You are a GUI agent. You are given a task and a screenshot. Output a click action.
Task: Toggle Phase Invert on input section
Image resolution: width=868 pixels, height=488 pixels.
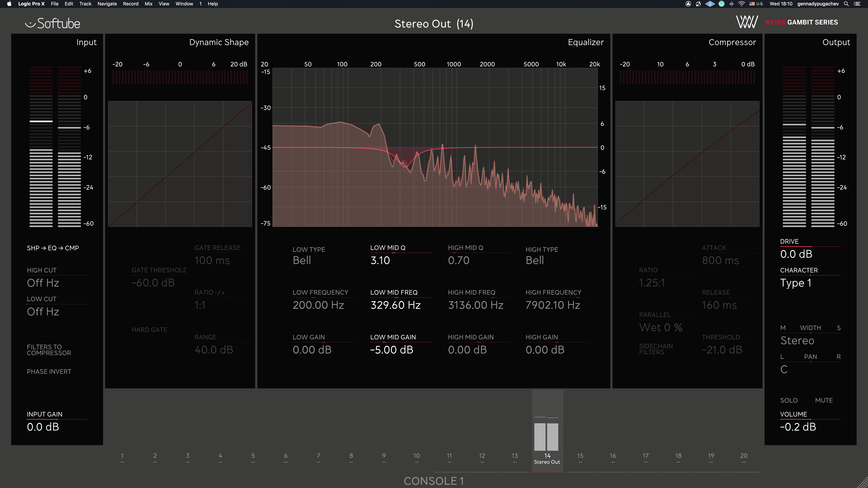pos(49,371)
